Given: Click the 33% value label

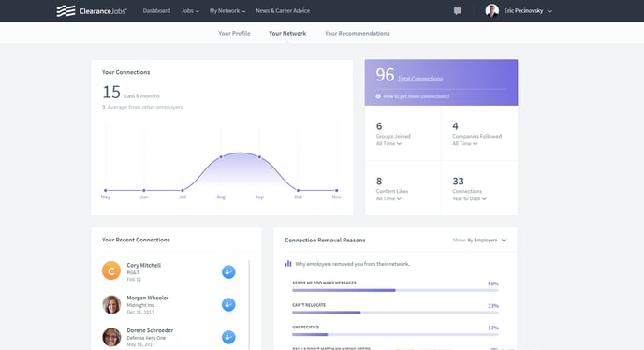Looking at the screenshot, I should coord(493,306).
